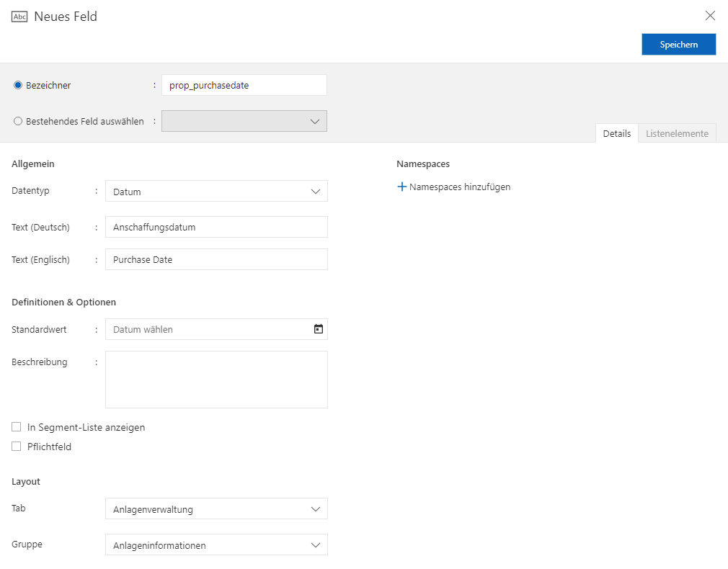Click the field showing prop_purchasedate
This screenshot has height=569, width=728.
tap(244, 84)
